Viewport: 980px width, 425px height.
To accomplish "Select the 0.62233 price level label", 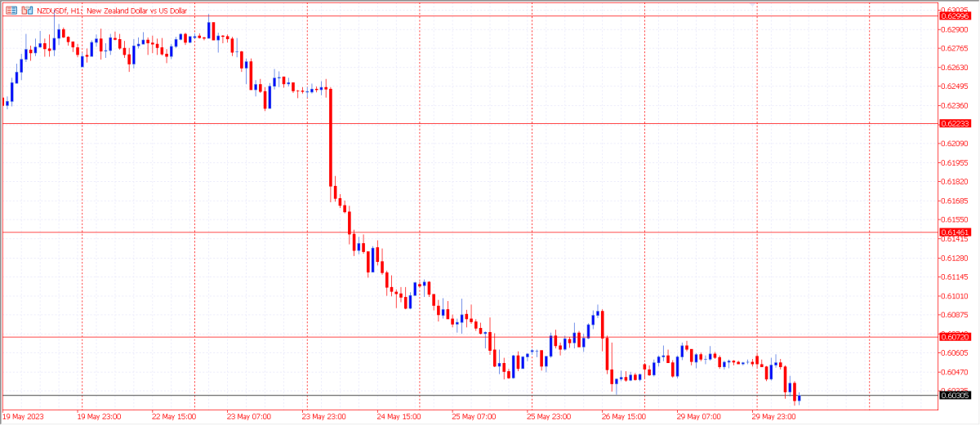I will [x=954, y=123].
